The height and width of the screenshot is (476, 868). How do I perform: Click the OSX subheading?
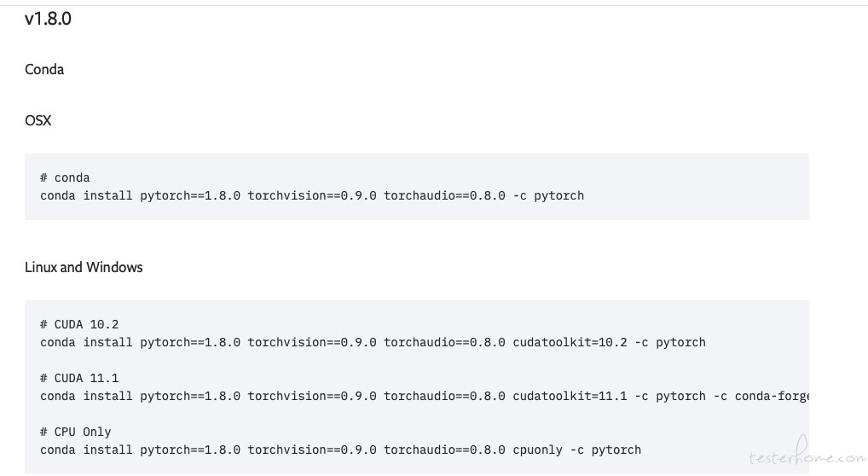coord(38,120)
